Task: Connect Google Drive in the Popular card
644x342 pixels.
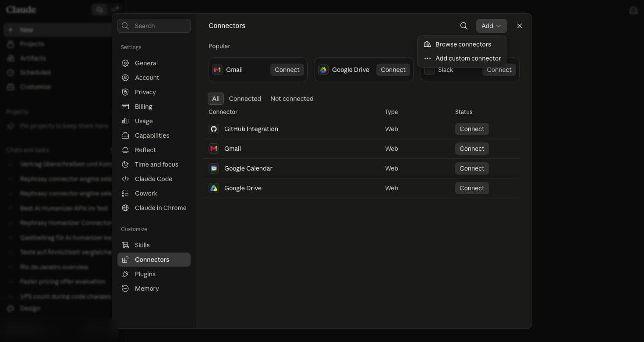Action: point(393,70)
